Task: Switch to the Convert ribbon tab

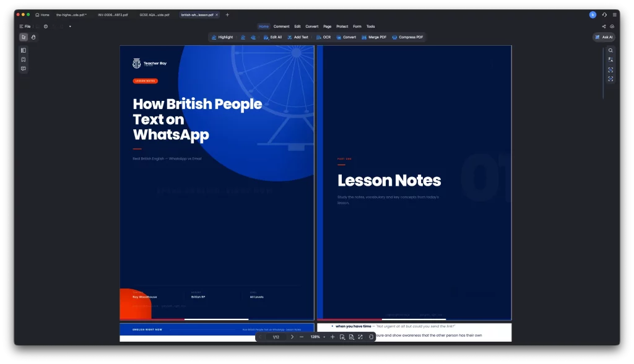Action: point(312,26)
